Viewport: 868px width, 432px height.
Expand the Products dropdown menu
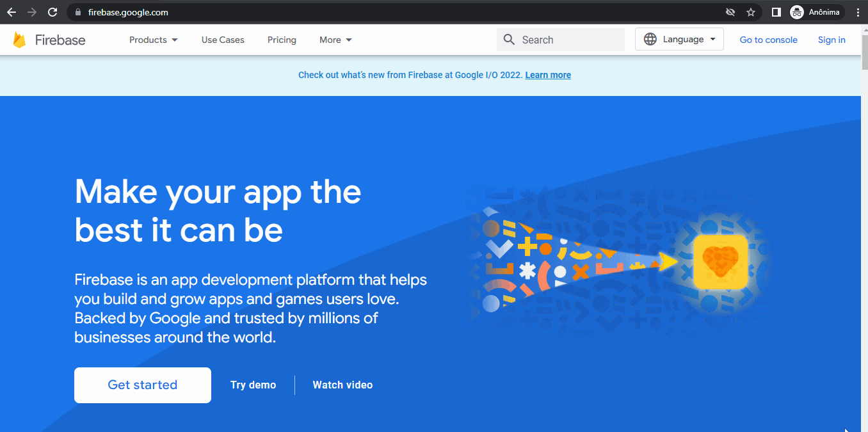tap(154, 40)
